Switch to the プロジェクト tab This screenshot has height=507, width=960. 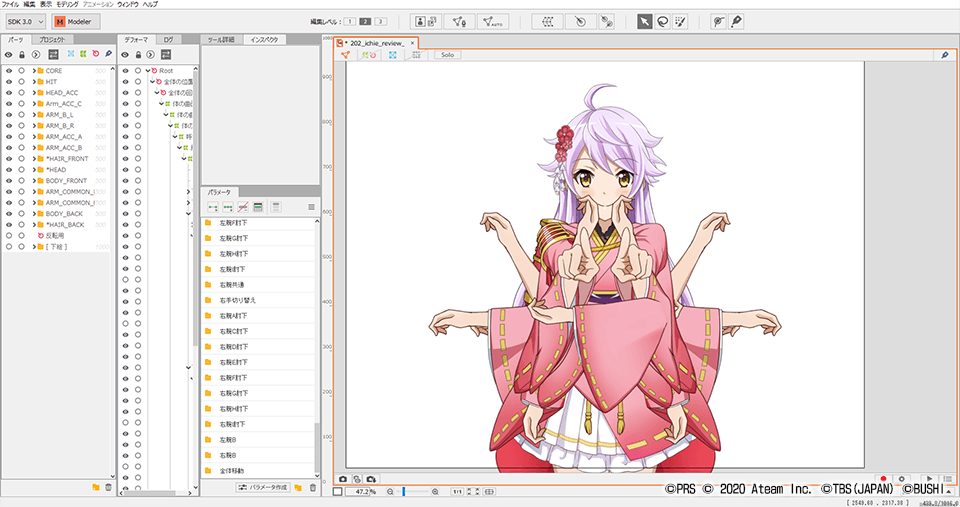(x=52, y=39)
